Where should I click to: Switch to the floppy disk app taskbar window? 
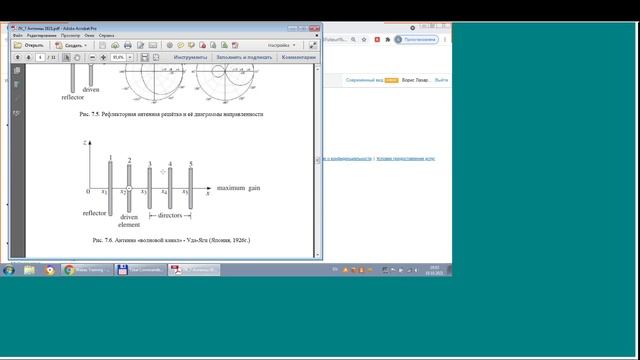140,270
